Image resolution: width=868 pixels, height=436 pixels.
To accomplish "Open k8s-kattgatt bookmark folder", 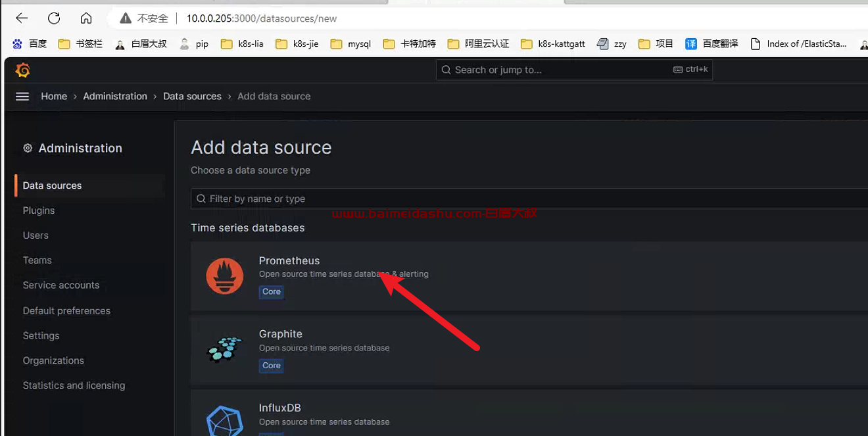I will tap(553, 44).
